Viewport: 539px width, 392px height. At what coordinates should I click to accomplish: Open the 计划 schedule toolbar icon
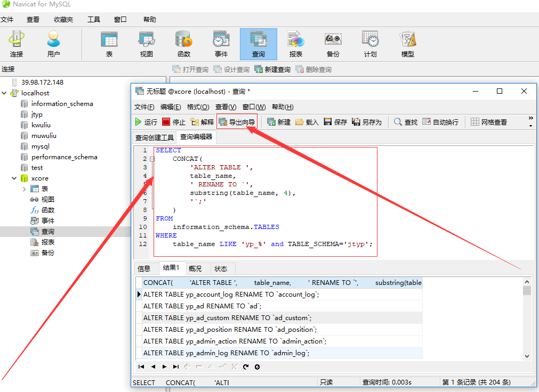click(x=370, y=44)
